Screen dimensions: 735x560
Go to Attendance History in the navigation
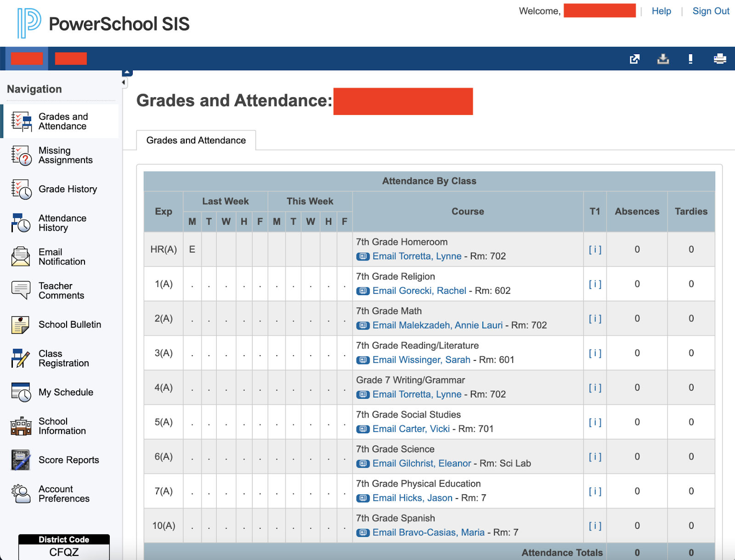tap(62, 223)
